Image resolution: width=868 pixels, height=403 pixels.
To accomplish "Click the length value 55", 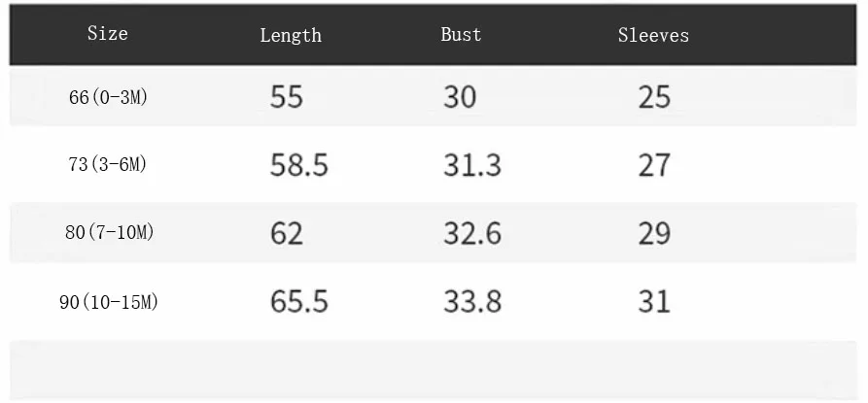I will point(287,97).
